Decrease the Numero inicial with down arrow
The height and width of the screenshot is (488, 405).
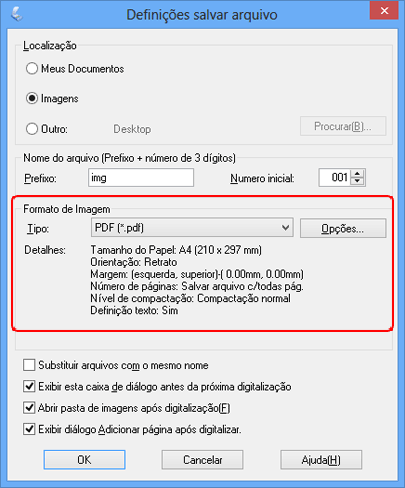pos(358,181)
